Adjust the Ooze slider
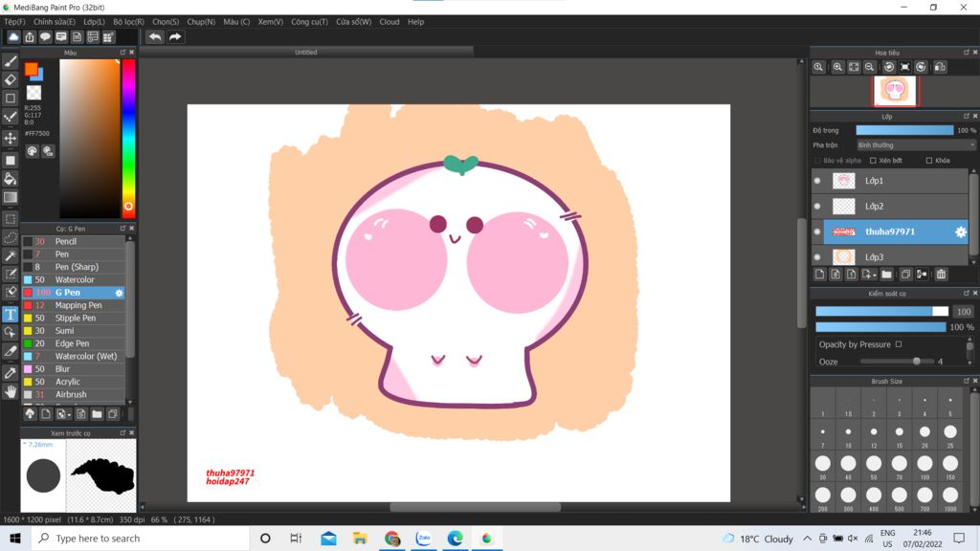This screenshot has width=980, height=551. coord(897,362)
